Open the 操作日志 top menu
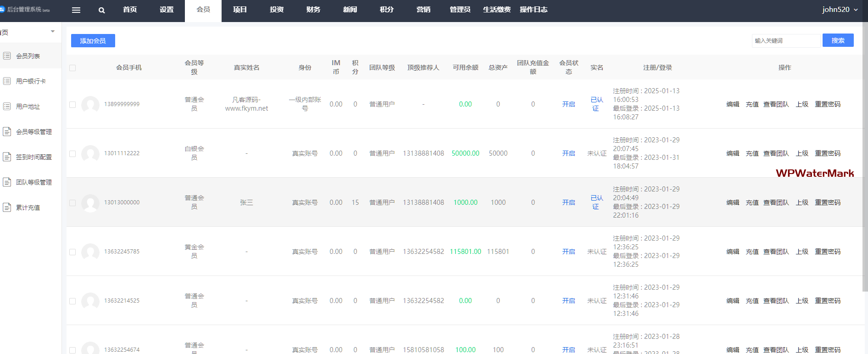Screen dimensions: 868x354 [x=534, y=10]
